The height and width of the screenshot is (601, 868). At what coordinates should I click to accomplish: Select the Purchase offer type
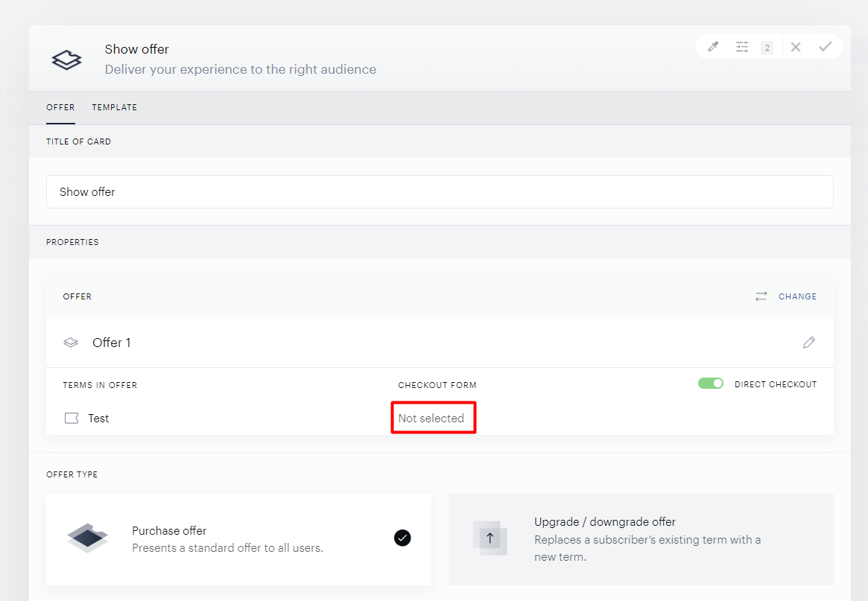238,539
